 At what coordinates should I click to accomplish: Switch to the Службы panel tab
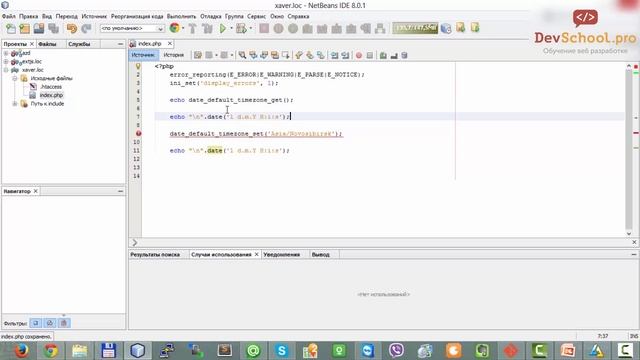(x=79, y=44)
